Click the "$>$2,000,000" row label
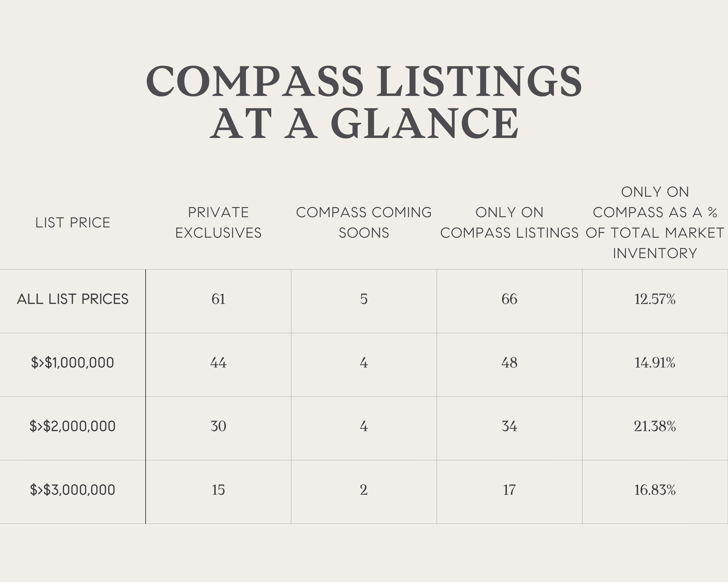The height and width of the screenshot is (582, 728). [x=73, y=426]
